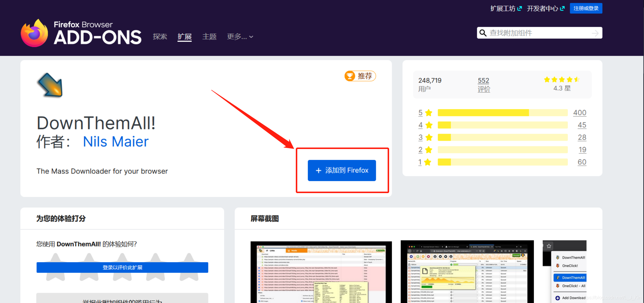Open the 28 three-star reviews count
Viewport: 644px width, 303px height.
[582, 137]
